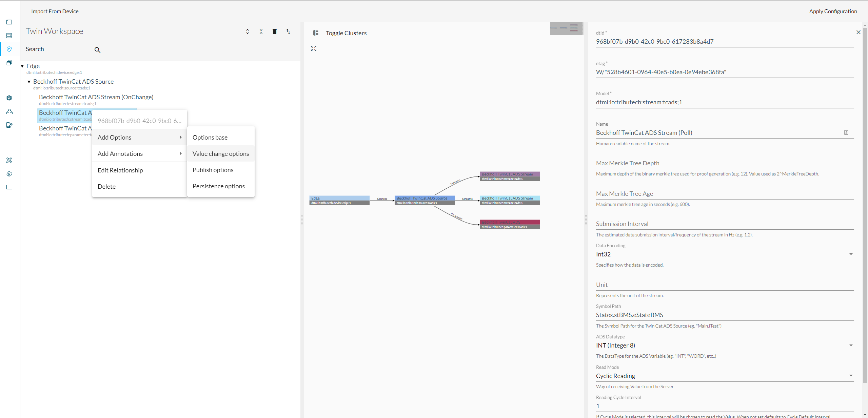868x418 pixels.
Task: Click the fit-to-screen icon in graph view
Action: [x=314, y=48]
